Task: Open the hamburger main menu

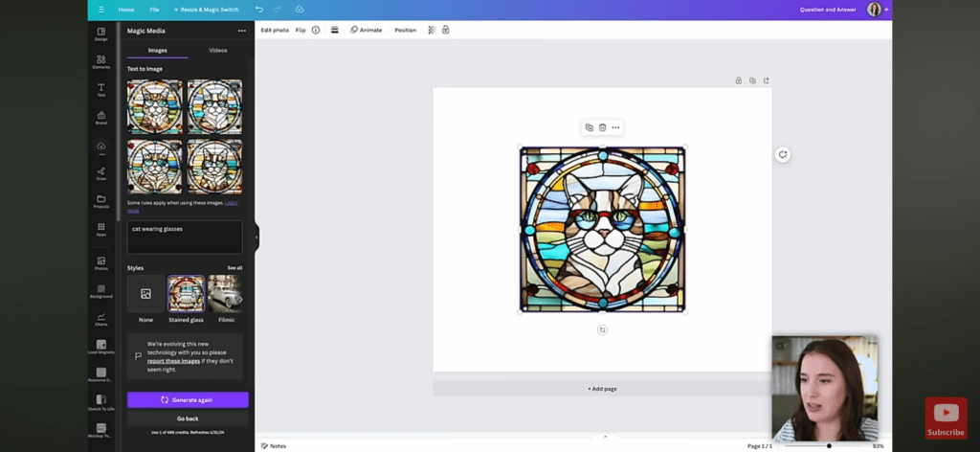Action: [x=101, y=10]
